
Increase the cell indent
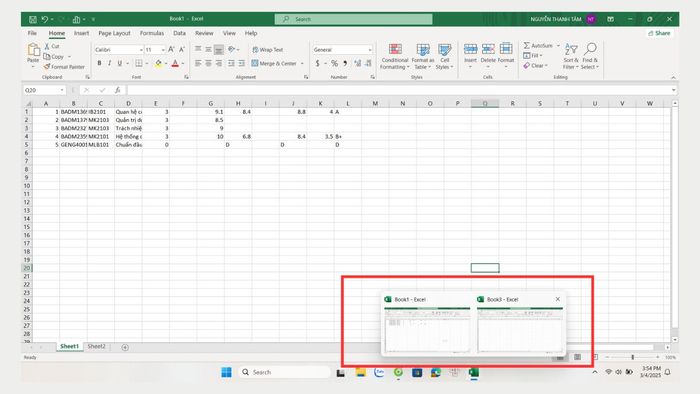click(242, 63)
